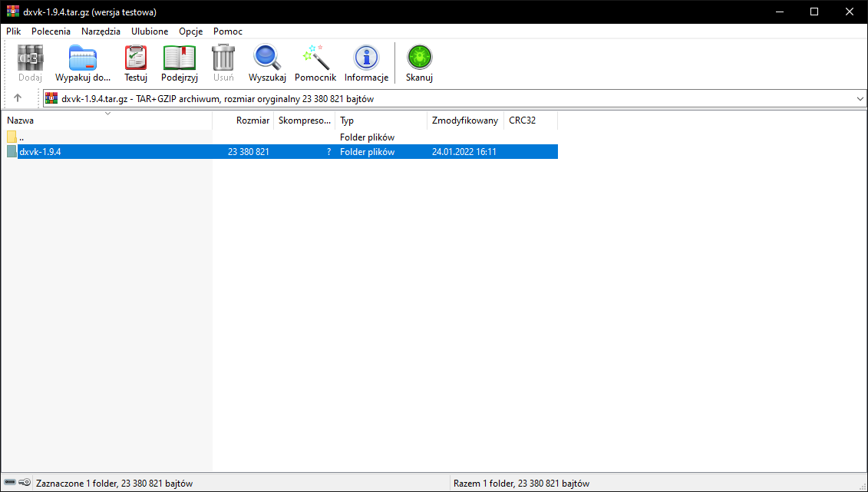Close the WinRAR window
The width and height of the screenshot is (868, 492).
850,12
